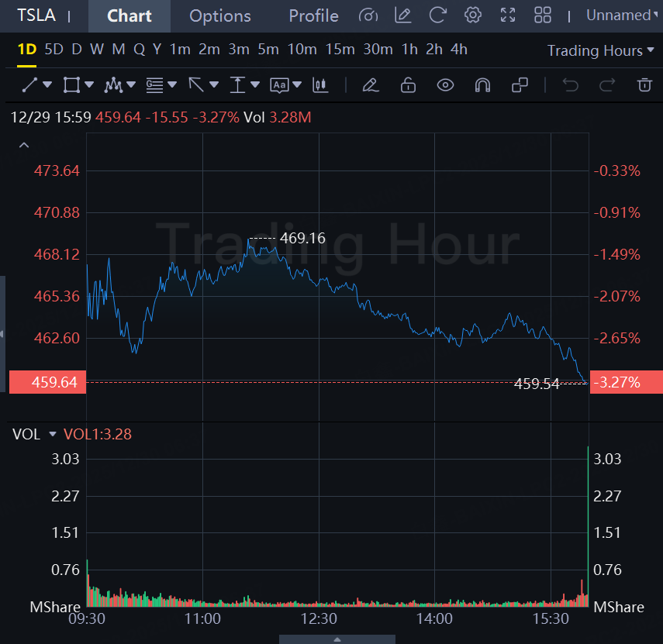This screenshot has width=663, height=644.
Task: Open the VOL indicator dropdown arrow
Action: [x=53, y=435]
